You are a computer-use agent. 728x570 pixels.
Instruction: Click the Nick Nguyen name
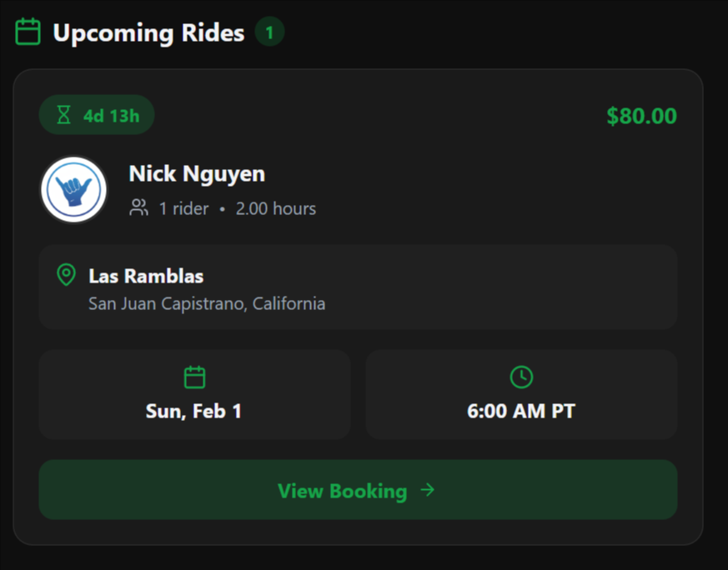tap(197, 174)
